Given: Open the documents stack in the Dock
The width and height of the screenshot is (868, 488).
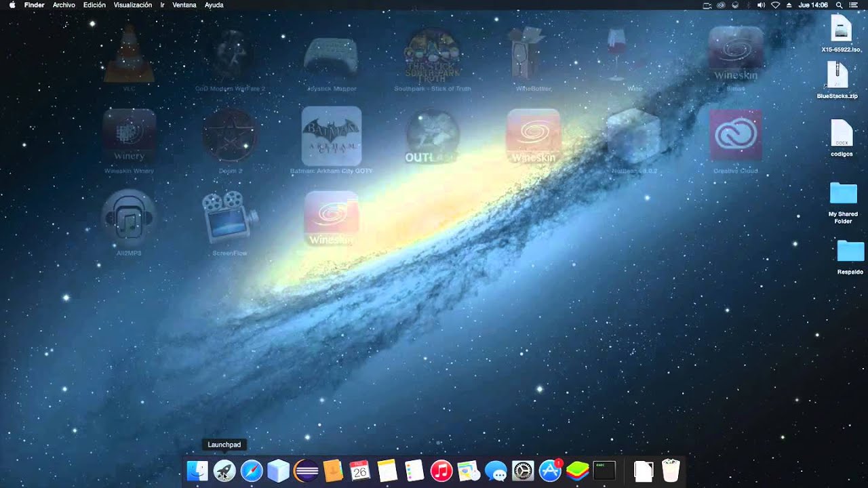Looking at the screenshot, I should [644, 470].
